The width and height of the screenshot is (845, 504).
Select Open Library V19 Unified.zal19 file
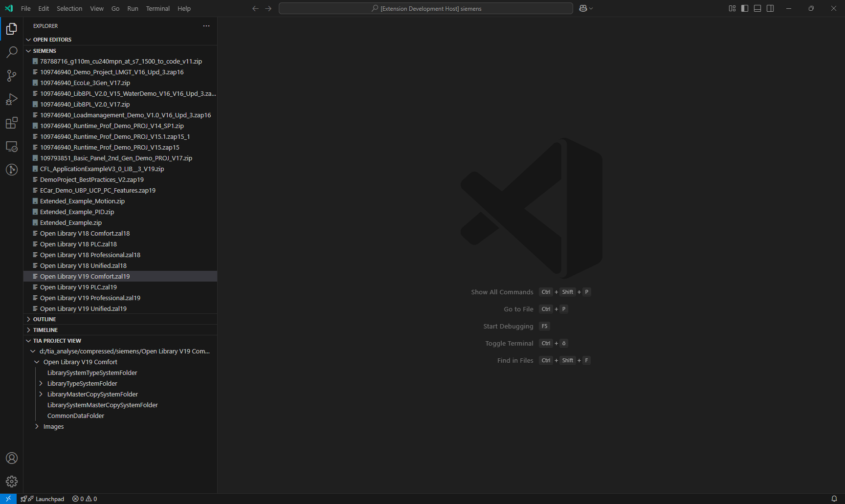point(120,308)
